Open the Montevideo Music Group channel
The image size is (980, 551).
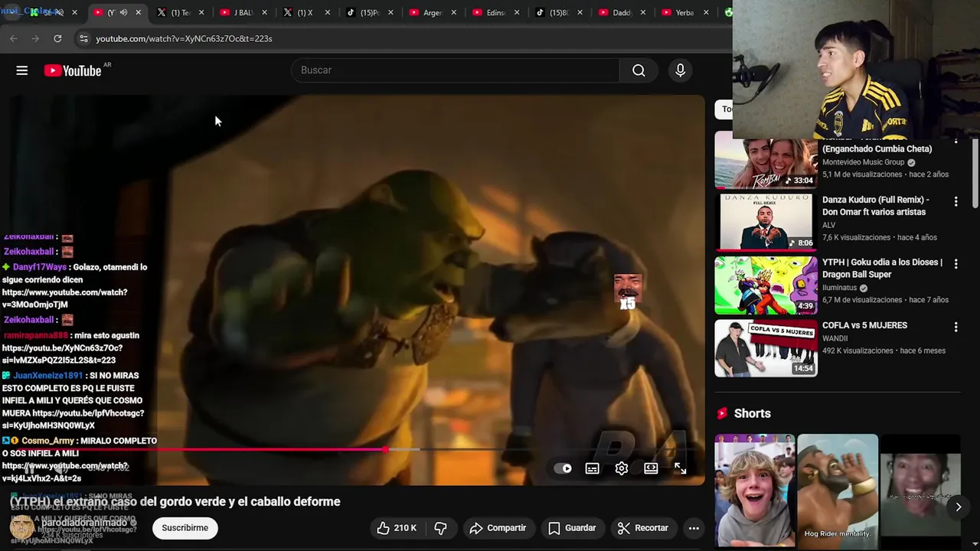(864, 162)
